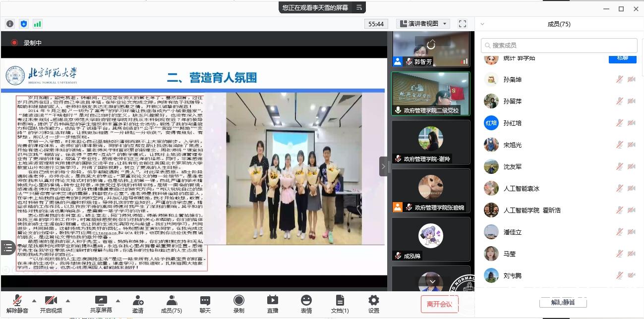The width and height of the screenshot is (644, 319).
Task: Click the 搜索成员 search field
Action: [x=559, y=45]
